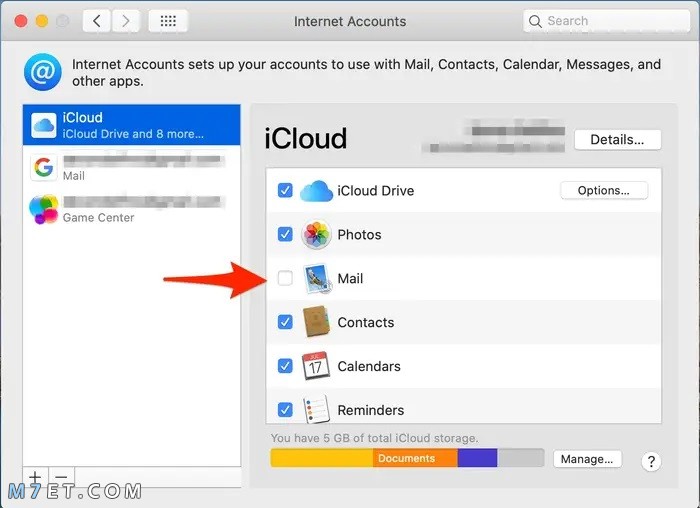
Task: Click the magnifying glass search icon
Action: [x=535, y=21]
